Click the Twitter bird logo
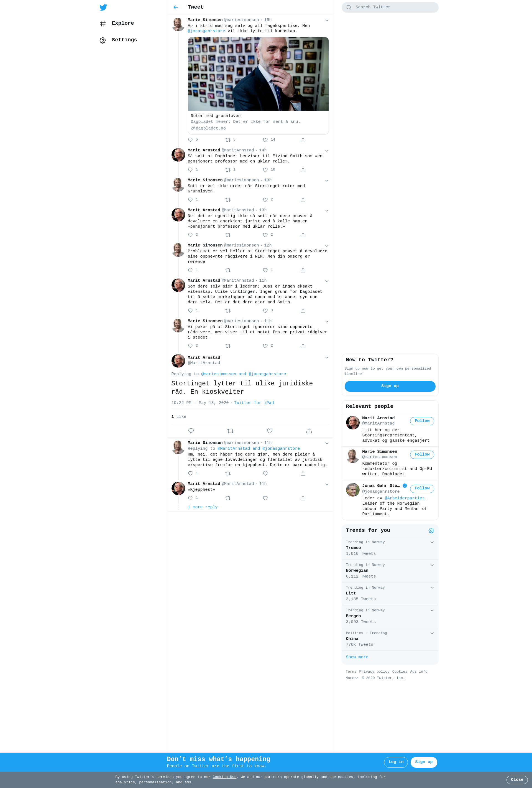This screenshot has height=788, width=532. coord(103,7)
